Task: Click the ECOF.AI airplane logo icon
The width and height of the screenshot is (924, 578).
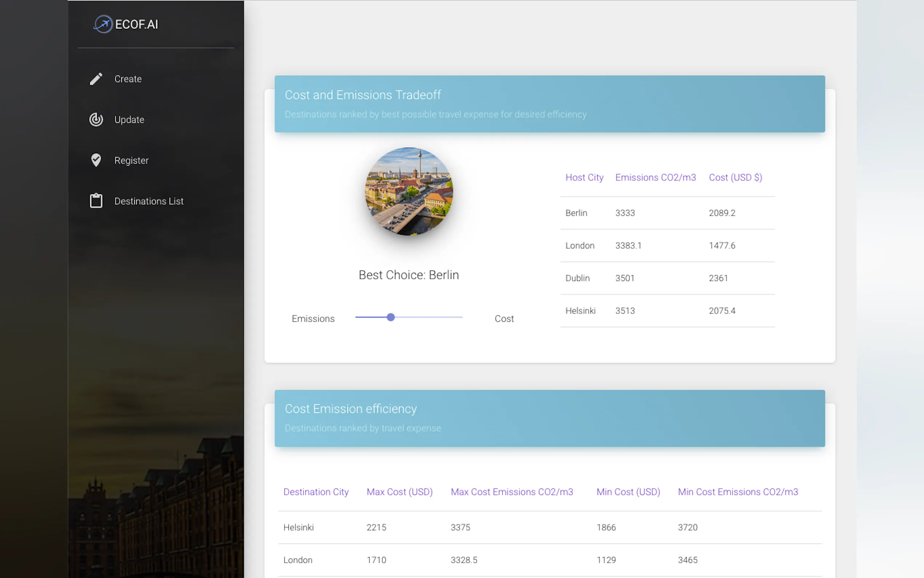Action: pyautogui.click(x=103, y=24)
